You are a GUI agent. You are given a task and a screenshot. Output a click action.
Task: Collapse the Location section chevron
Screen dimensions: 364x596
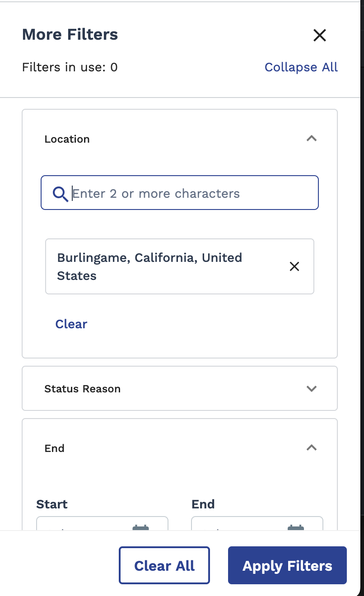(311, 139)
